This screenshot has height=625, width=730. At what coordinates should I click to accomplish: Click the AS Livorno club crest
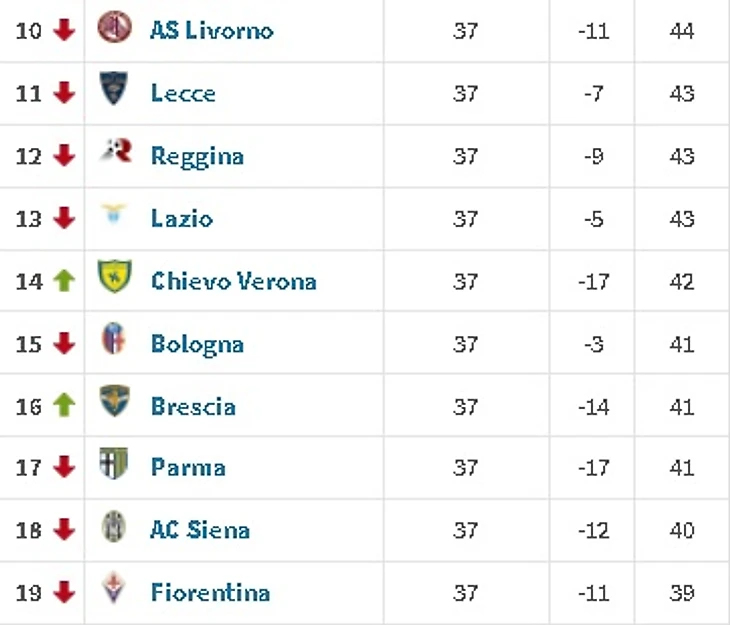tap(115, 27)
